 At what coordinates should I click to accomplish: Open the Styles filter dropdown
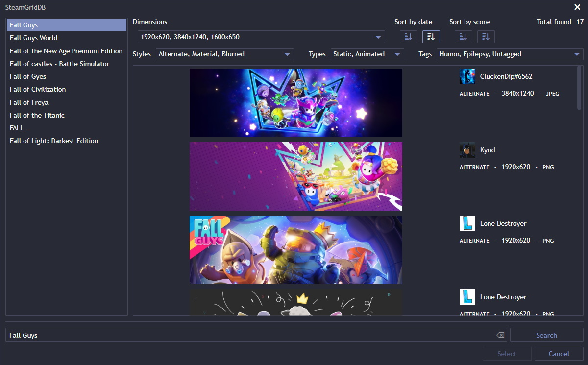pyautogui.click(x=225, y=54)
